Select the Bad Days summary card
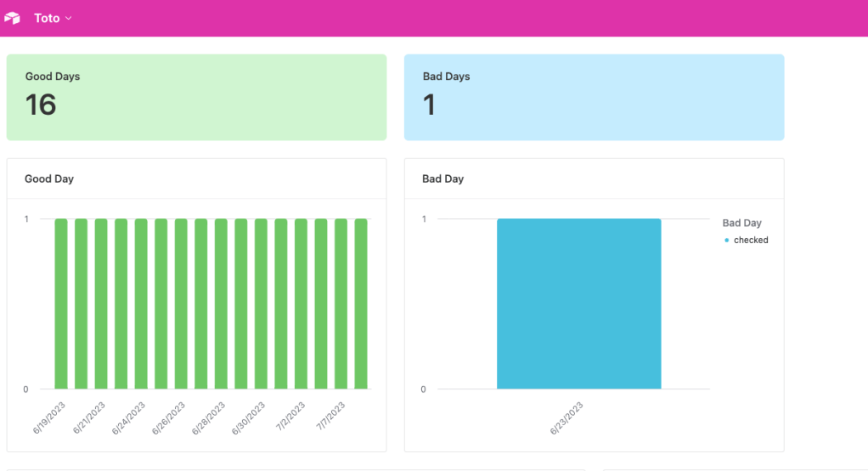This screenshot has height=471, width=868. coord(594,97)
